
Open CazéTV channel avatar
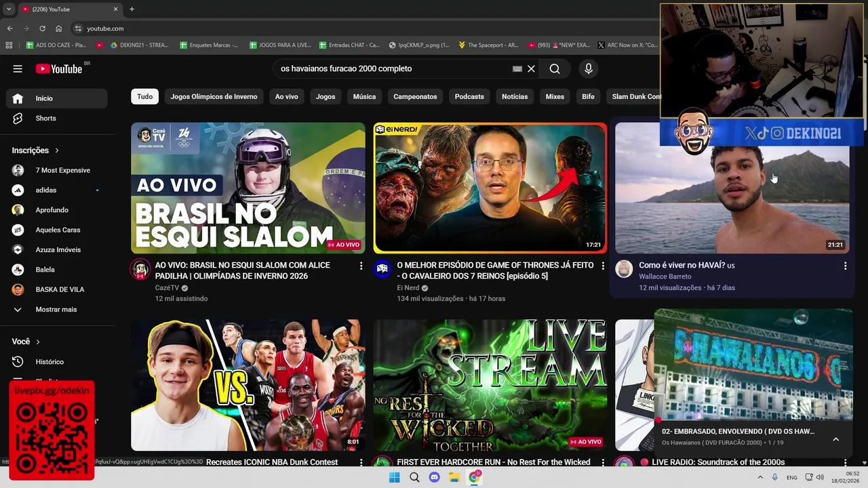[x=140, y=269]
